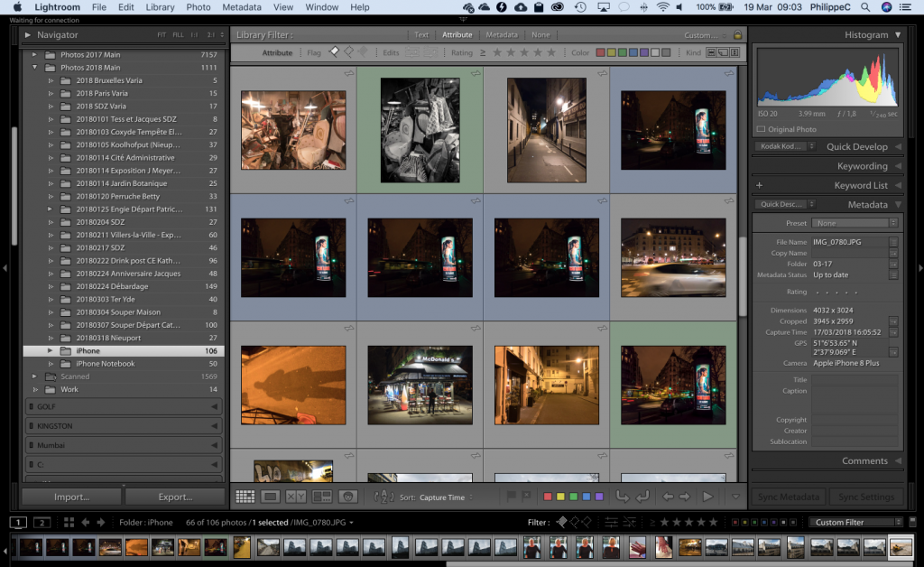Screen dimensions: 924x567
Task: Reverse sort direction with A-Z icon
Action: click(383, 497)
